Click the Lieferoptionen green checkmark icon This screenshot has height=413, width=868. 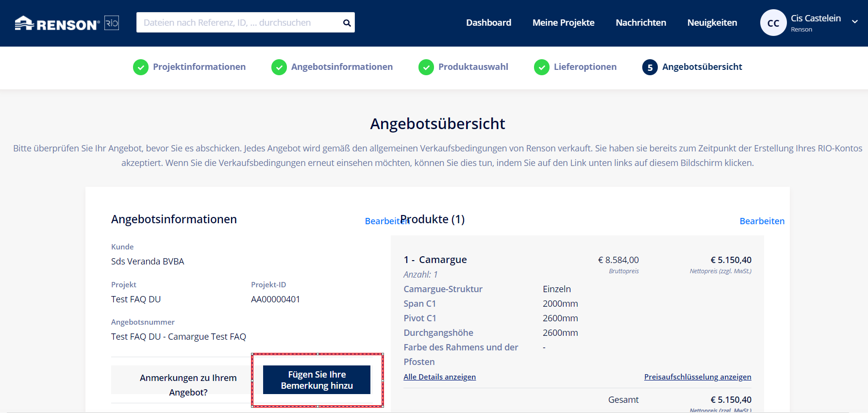pyautogui.click(x=542, y=67)
